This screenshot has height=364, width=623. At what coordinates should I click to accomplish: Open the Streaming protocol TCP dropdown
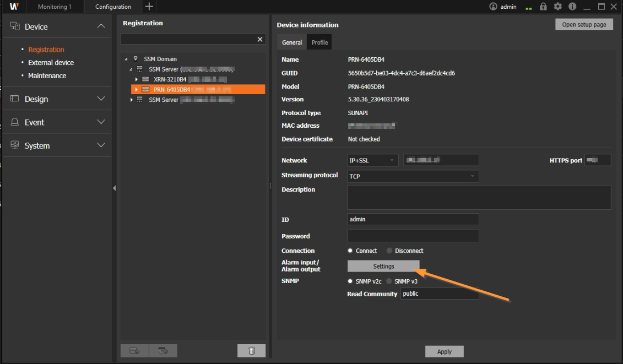[413, 176]
